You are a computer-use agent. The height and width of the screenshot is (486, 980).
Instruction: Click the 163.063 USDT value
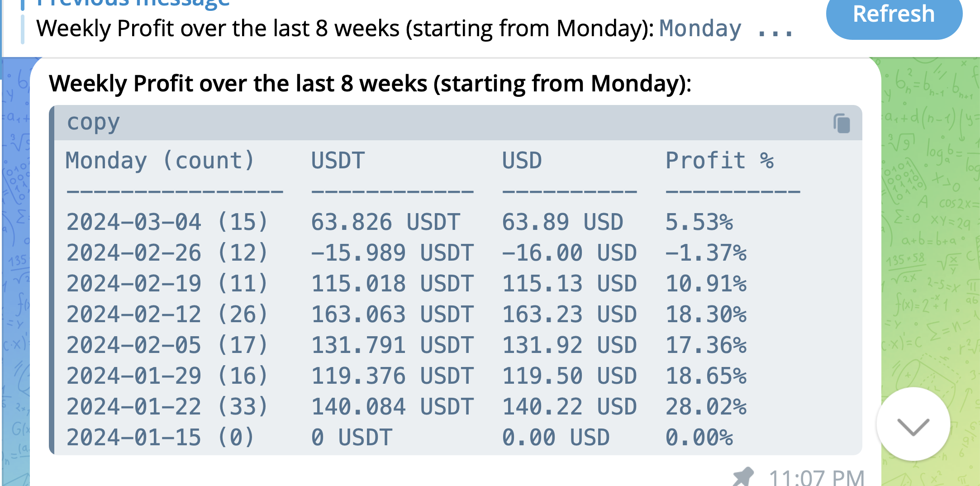392,314
